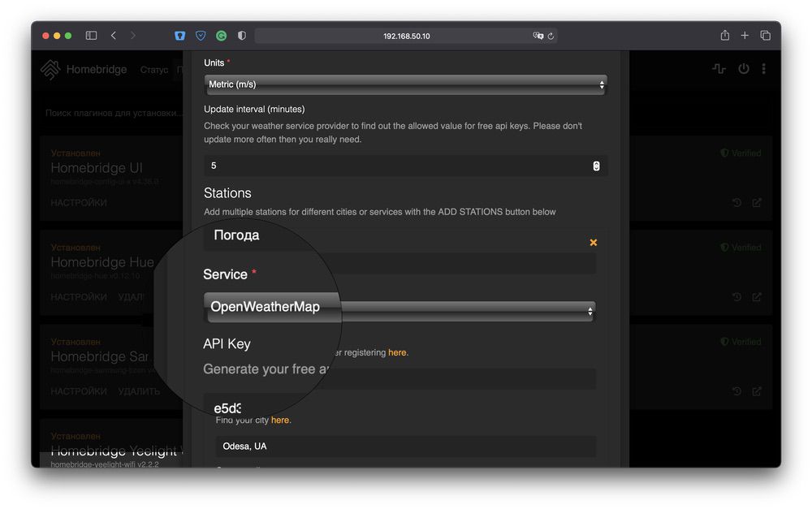
Task: Open the Homebridge UI external link icon
Action: pyautogui.click(x=757, y=202)
